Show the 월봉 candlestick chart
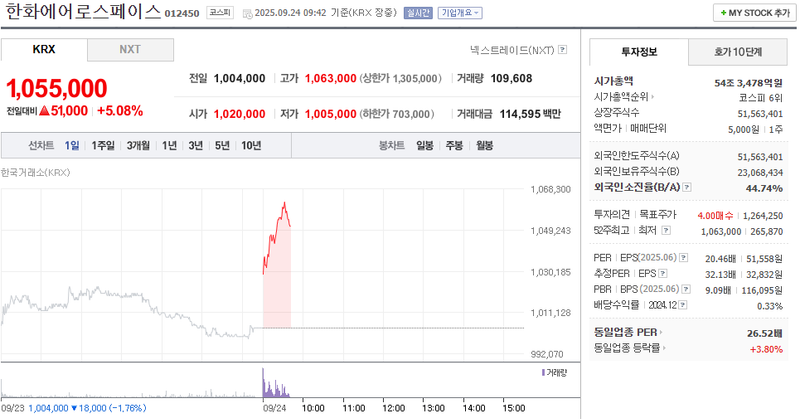 484,145
